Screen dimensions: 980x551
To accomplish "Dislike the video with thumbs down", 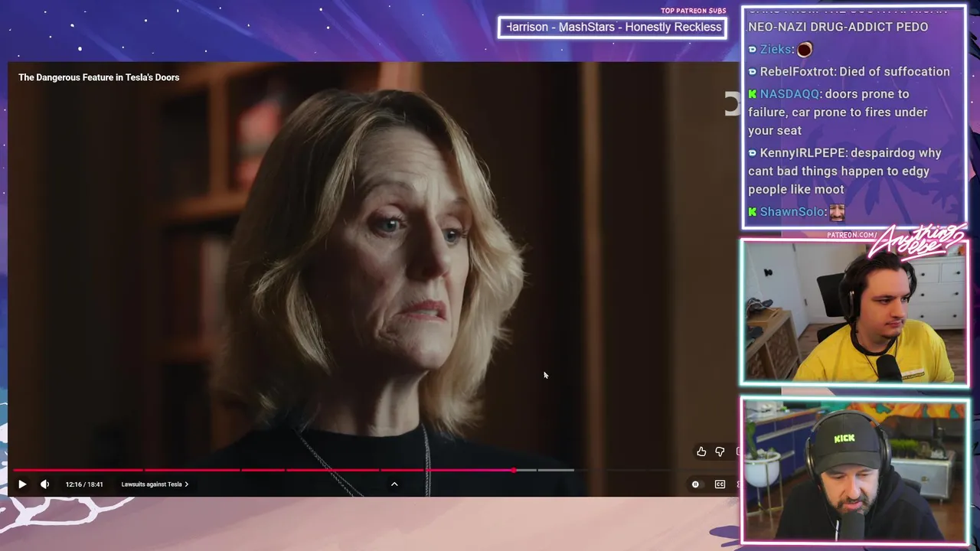I will click(x=720, y=452).
